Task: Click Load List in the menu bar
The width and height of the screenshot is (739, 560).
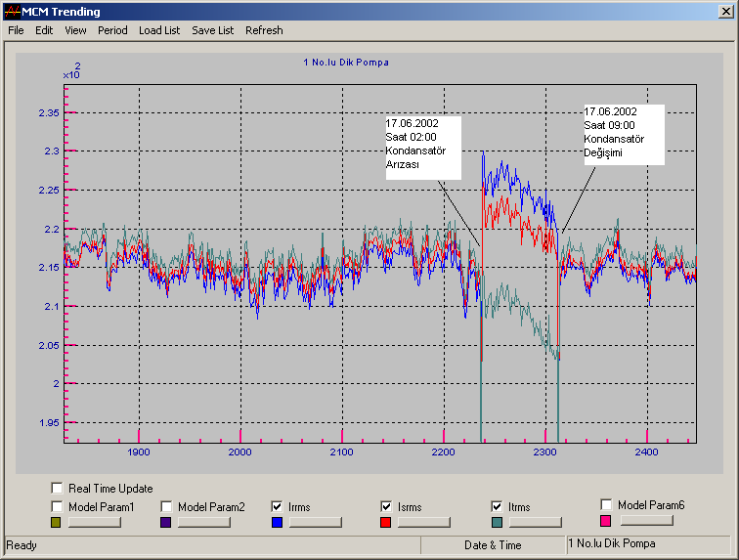Action: 159,30
